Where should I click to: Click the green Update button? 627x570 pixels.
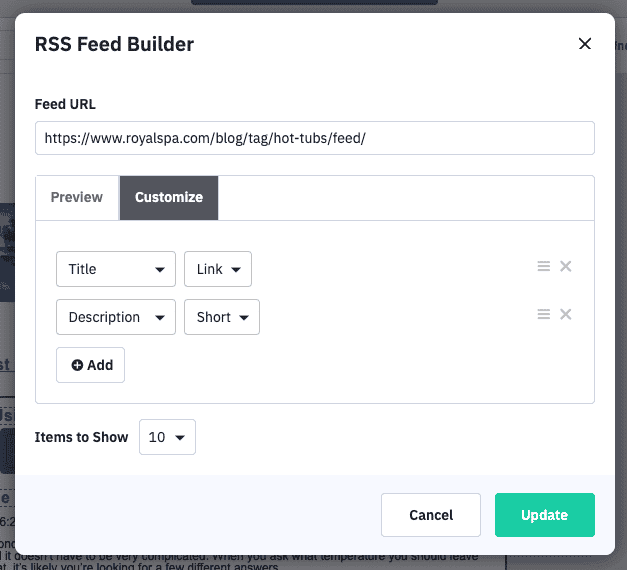coord(544,515)
